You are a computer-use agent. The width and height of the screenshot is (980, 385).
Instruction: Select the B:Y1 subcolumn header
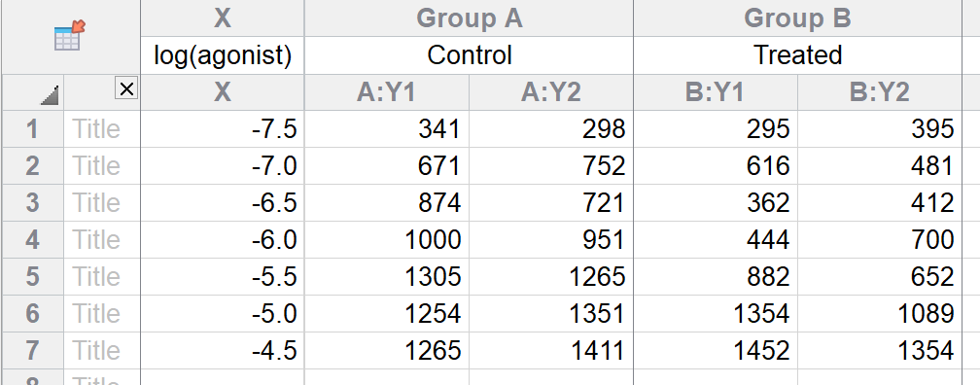[716, 92]
